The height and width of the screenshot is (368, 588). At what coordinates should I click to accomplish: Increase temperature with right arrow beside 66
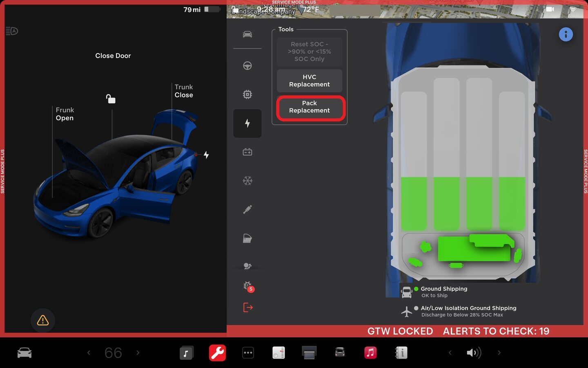coord(138,352)
